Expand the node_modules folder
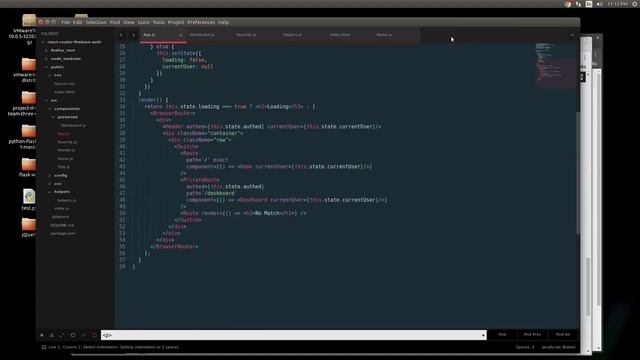Screen dimensions: 640x360 pyautogui.click(x=47, y=59)
